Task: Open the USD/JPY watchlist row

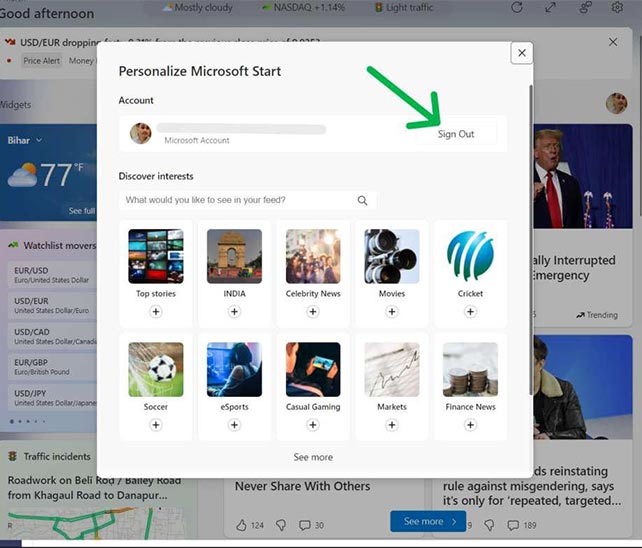Action: (52, 398)
